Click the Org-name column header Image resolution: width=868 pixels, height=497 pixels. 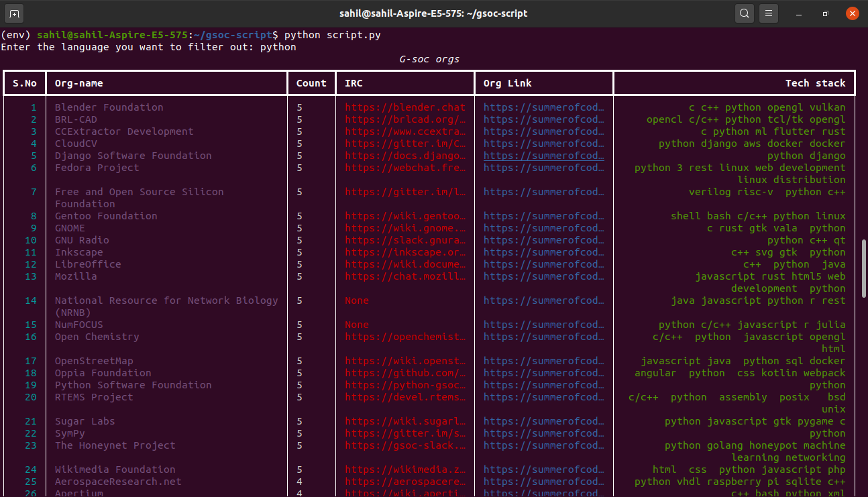[79, 83]
